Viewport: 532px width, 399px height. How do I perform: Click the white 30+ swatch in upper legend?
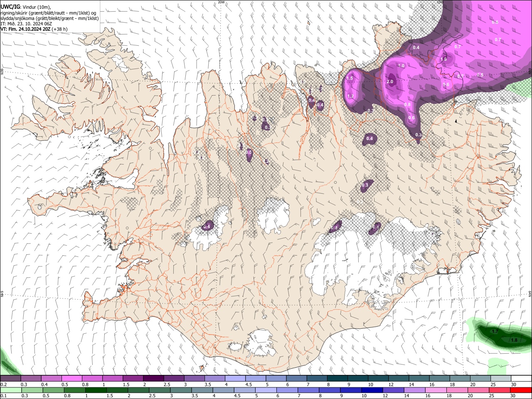521,378
